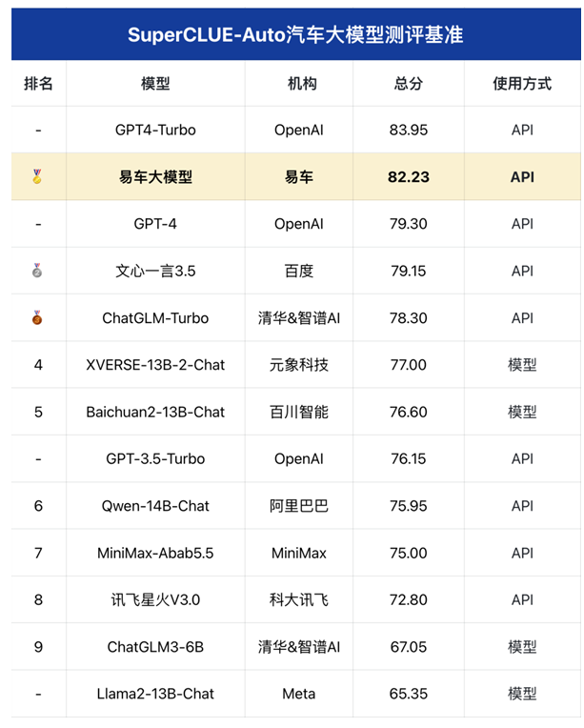The image size is (584, 728).
Task: Select the MiniMax-Abab5.5 model cell
Action: pyautogui.click(x=155, y=553)
